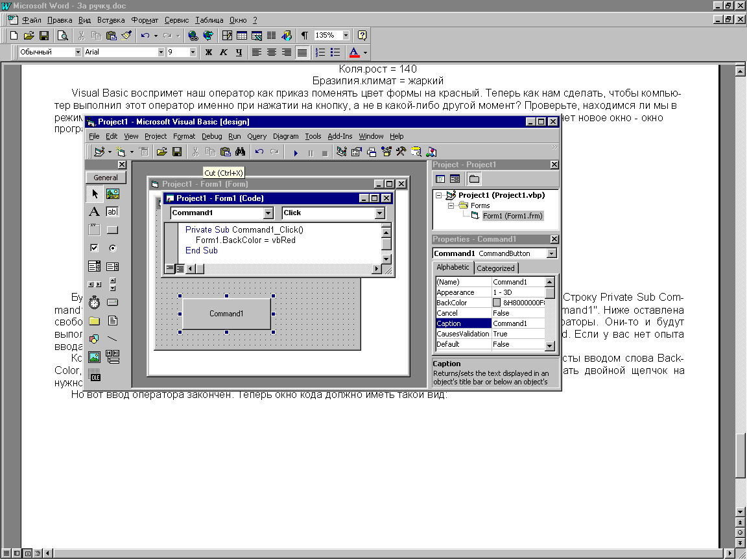Select the OptionButton tool in toolbox

[112, 248]
